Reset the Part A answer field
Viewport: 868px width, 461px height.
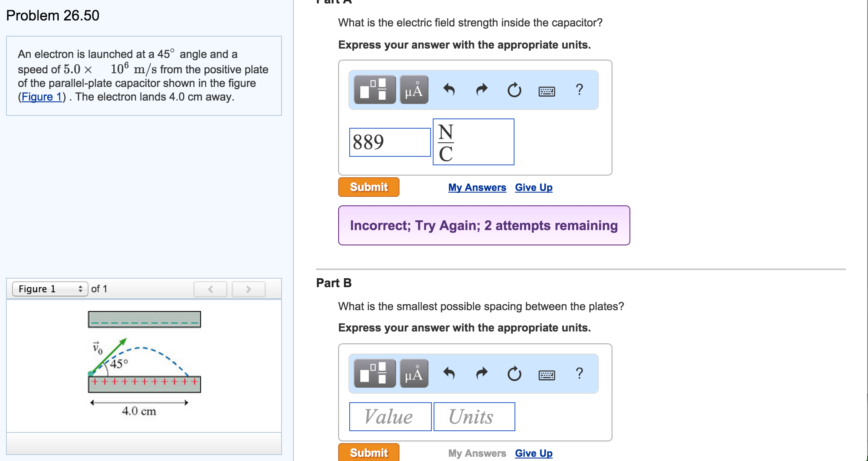coord(514,90)
